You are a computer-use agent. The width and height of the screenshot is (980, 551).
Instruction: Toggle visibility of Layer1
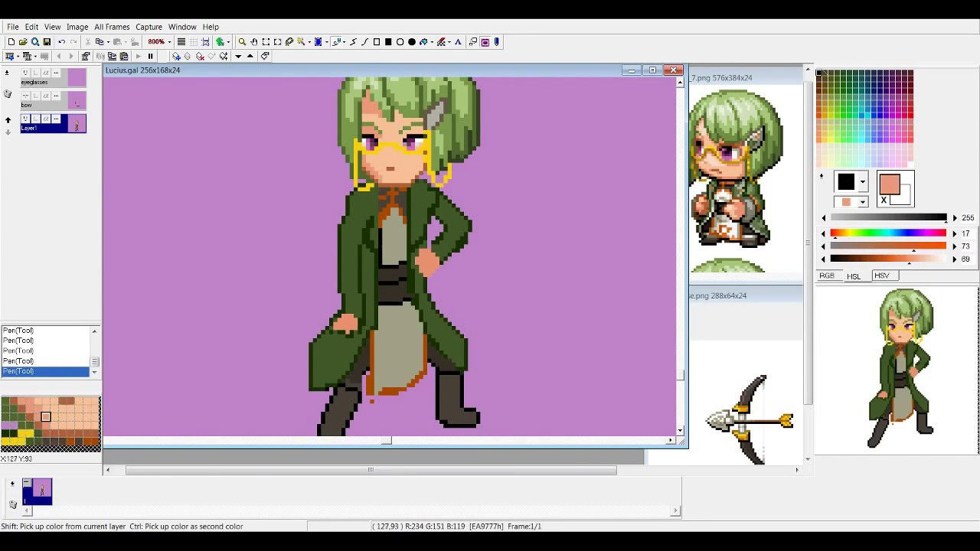tap(25, 119)
